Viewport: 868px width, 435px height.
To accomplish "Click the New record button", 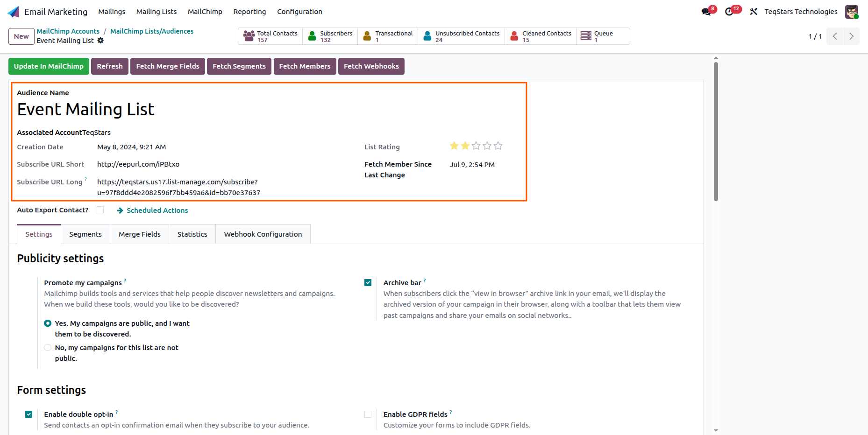I will point(21,36).
